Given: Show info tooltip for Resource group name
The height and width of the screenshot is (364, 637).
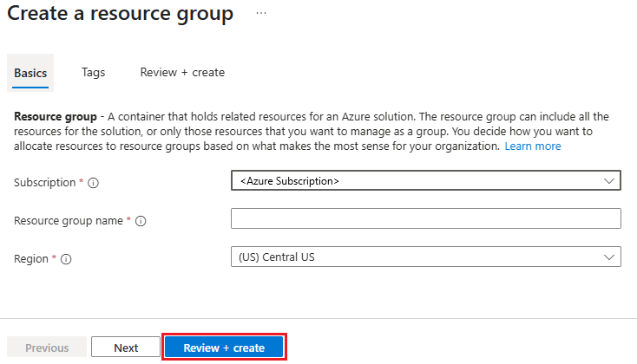Looking at the screenshot, I should pos(141,221).
